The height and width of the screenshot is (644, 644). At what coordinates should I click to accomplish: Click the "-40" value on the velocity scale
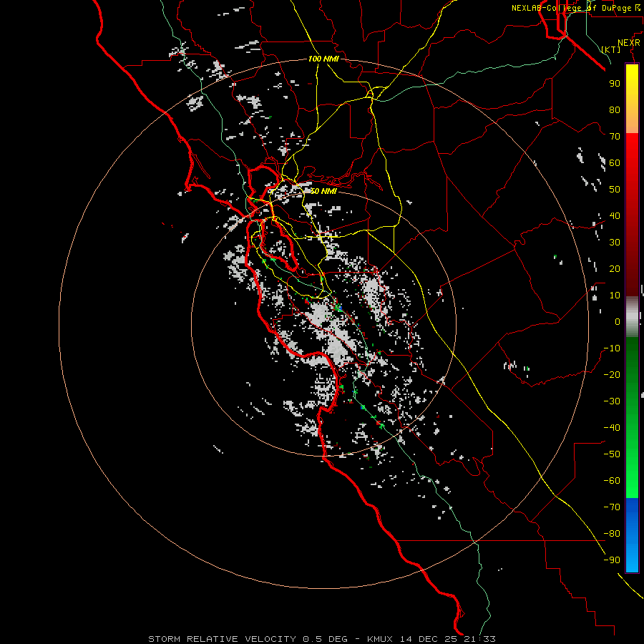[612, 428]
